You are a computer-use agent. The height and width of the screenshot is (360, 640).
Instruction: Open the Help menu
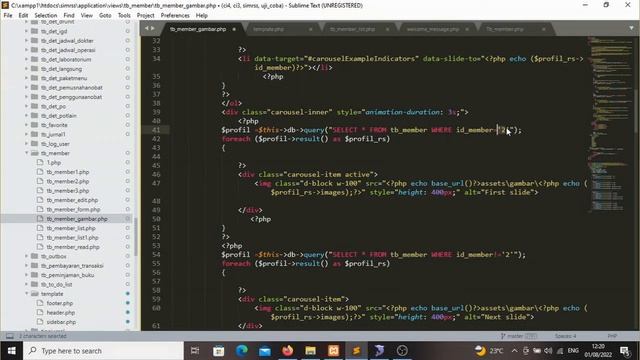[x=202, y=16]
